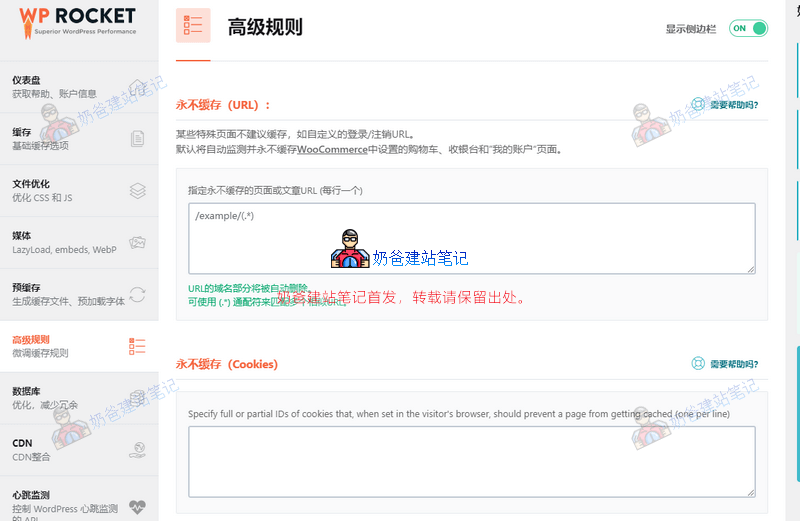
Task: Click lifebuoy icon beside URL section help
Action: click(698, 105)
